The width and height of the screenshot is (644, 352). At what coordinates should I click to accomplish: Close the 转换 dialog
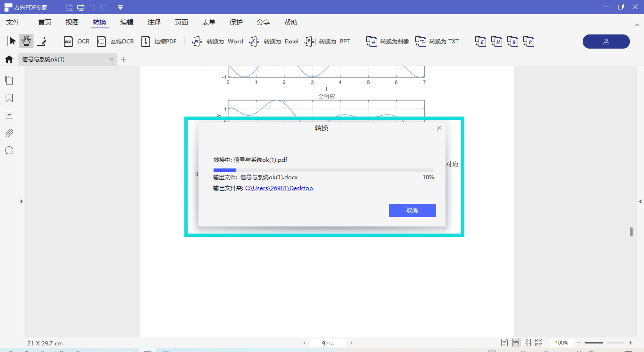(439, 128)
